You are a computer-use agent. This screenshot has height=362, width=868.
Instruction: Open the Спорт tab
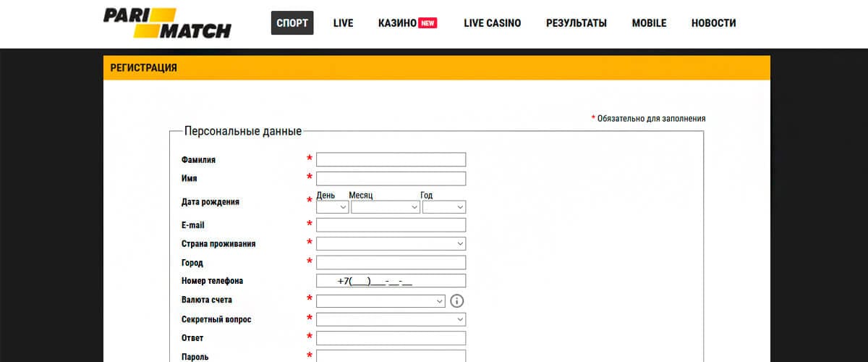(x=292, y=23)
